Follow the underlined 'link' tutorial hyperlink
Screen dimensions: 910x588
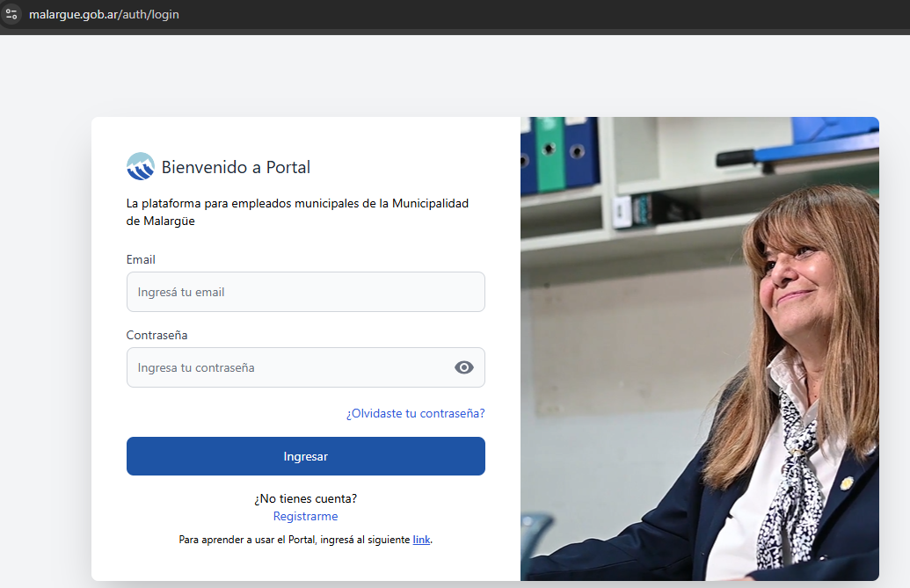(x=421, y=540)
